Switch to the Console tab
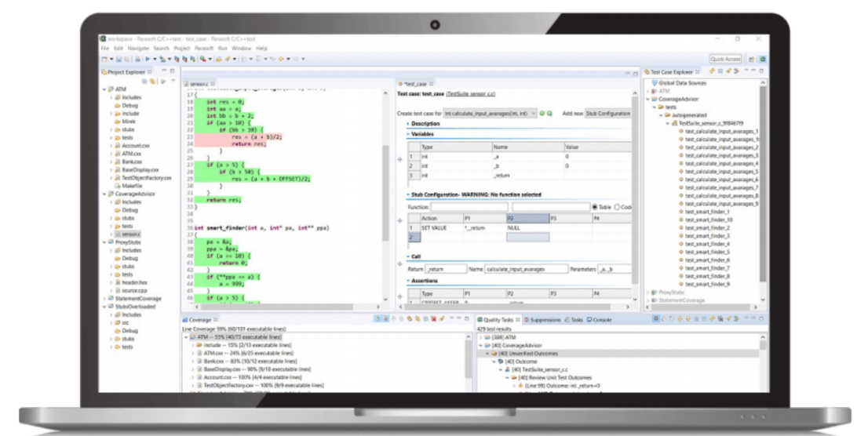868x436 pixels. [x=600, y=320]
